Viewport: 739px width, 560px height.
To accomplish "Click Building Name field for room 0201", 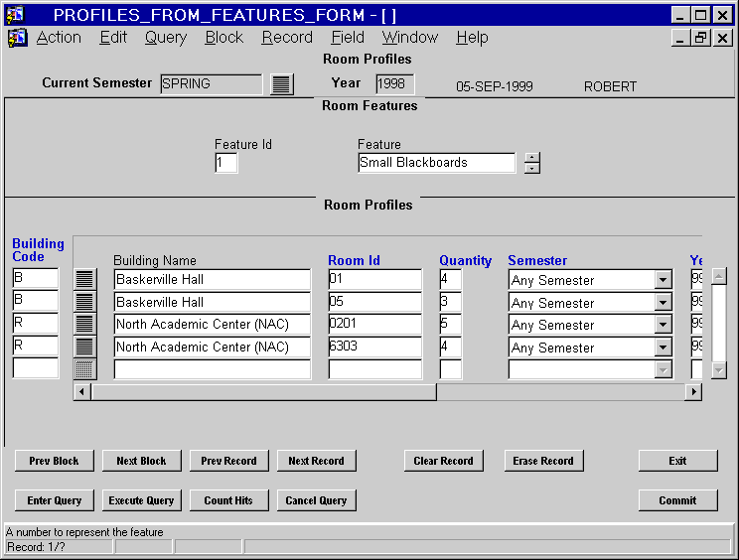I will click(x=213, y=324).
